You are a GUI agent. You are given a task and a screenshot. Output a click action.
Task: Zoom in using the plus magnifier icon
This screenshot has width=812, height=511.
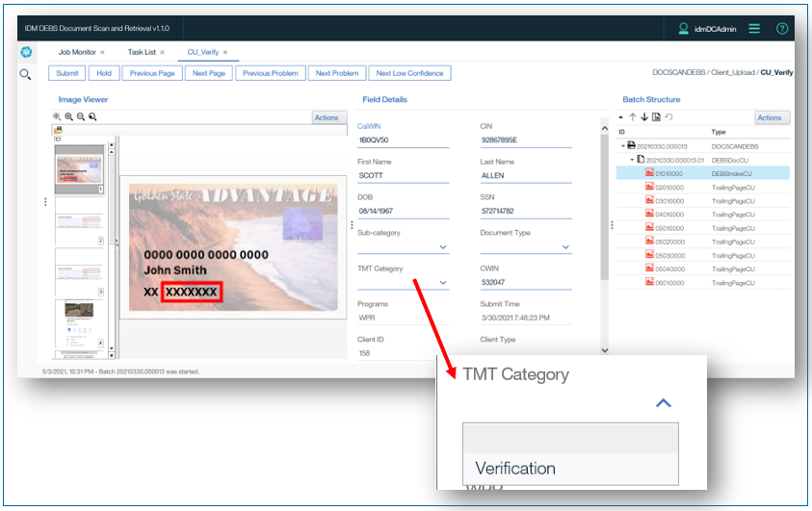[x=69, y=116]
